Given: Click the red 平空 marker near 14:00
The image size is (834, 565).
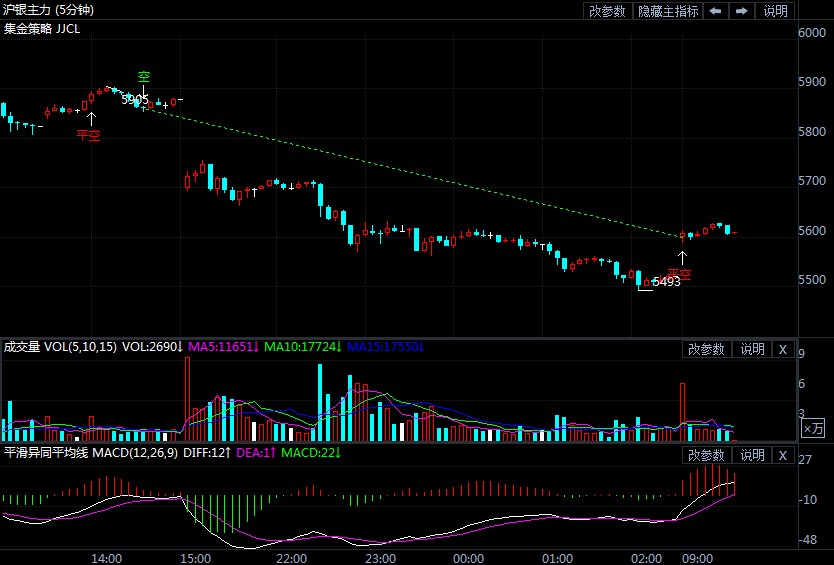Looking at the screenshot, I should point(89,134).
